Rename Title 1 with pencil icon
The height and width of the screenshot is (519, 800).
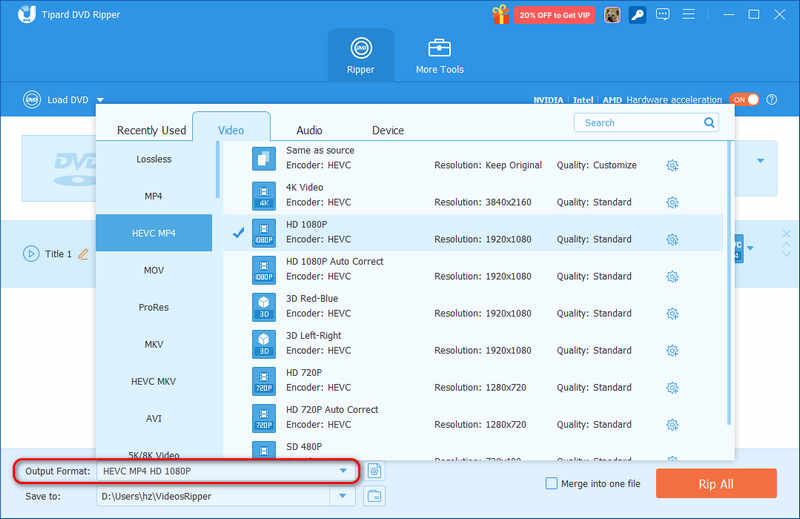coord(83,254)
